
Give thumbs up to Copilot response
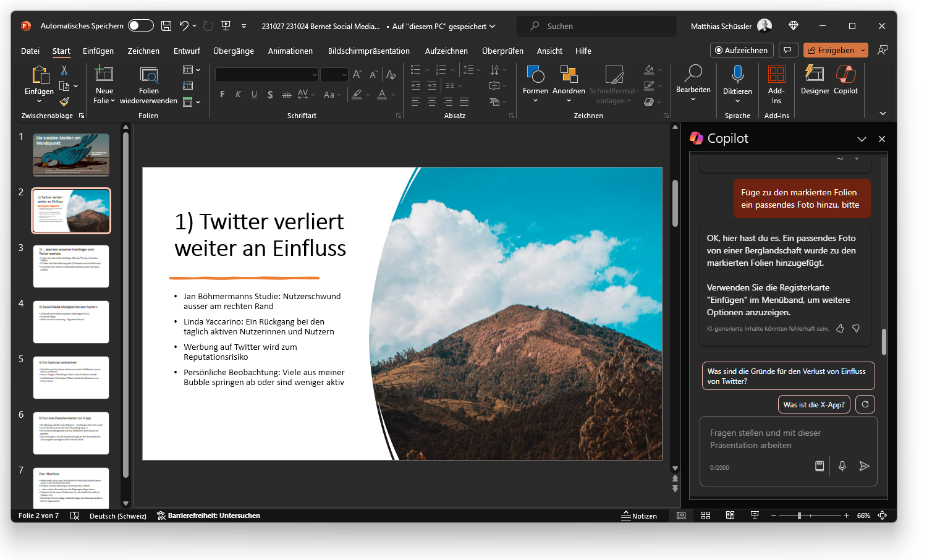[x=840, y=328]
